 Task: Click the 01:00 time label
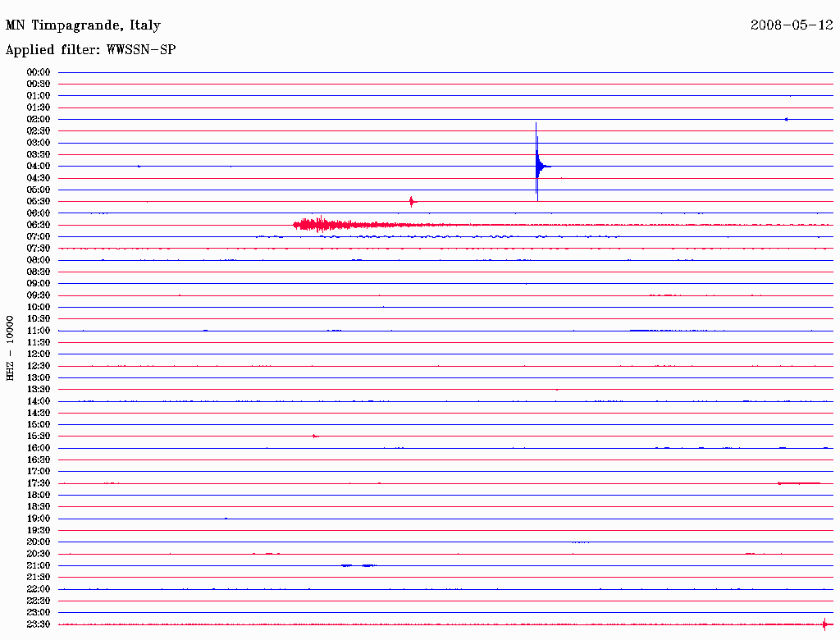[x=39, y=95]
